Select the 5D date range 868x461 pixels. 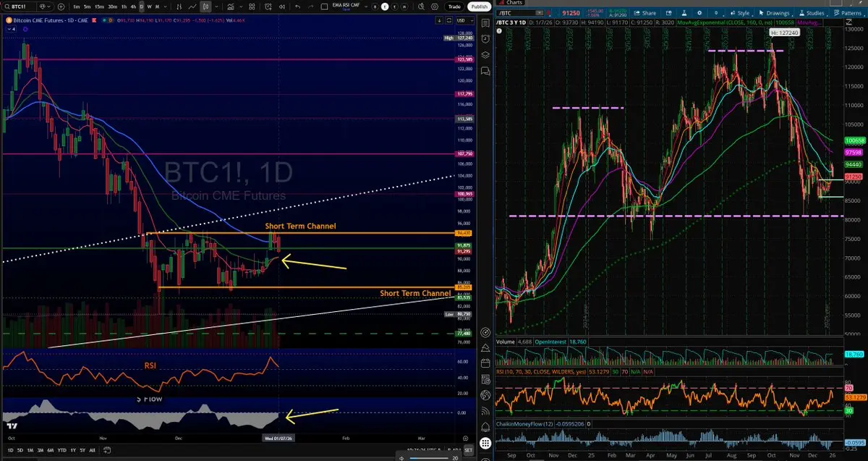point(20,450)
